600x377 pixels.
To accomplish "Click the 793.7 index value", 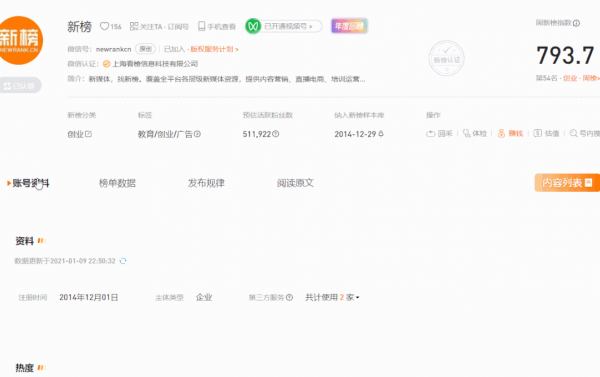I will coord(565,55).
